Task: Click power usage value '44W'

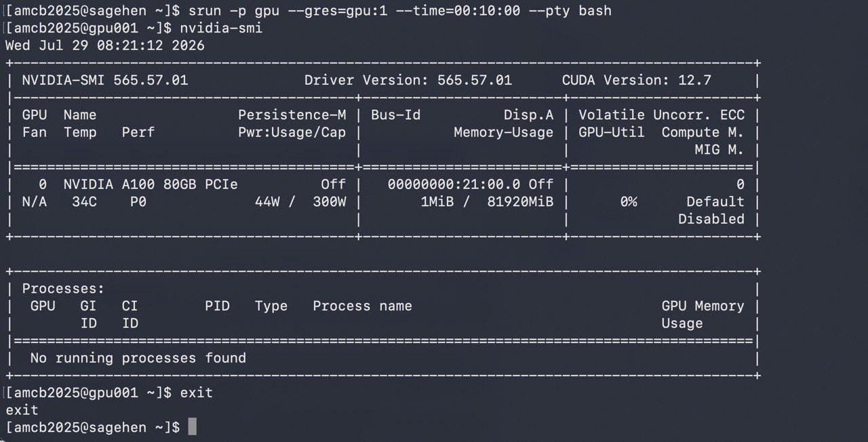Action: click(x=267, y=202)
